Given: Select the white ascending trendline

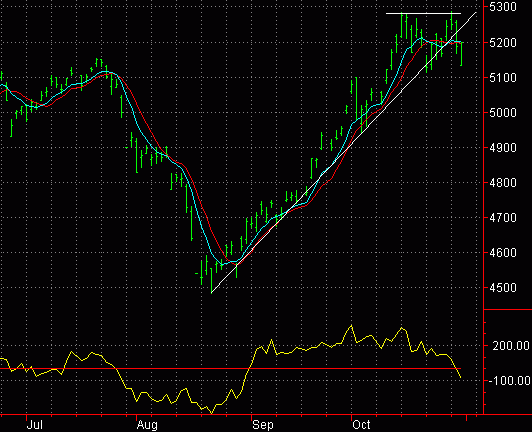Looking at the screenshot, I should [x=343, y=153].
